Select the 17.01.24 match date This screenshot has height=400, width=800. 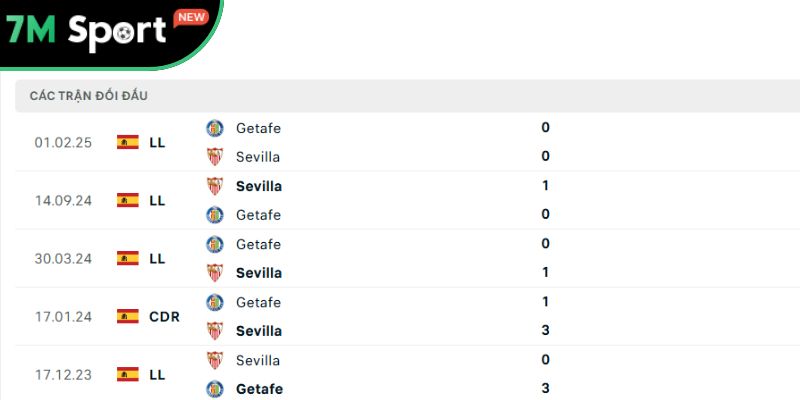[63, 316]
